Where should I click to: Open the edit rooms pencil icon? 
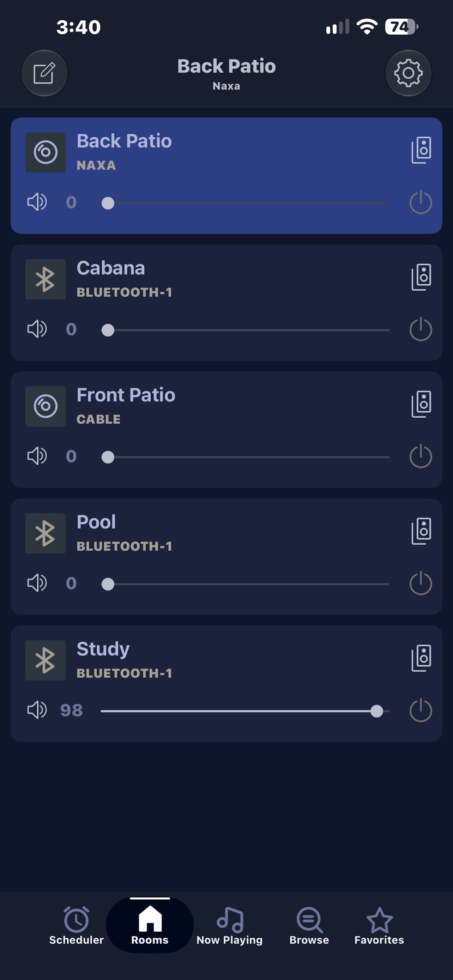tap(44, 73)
